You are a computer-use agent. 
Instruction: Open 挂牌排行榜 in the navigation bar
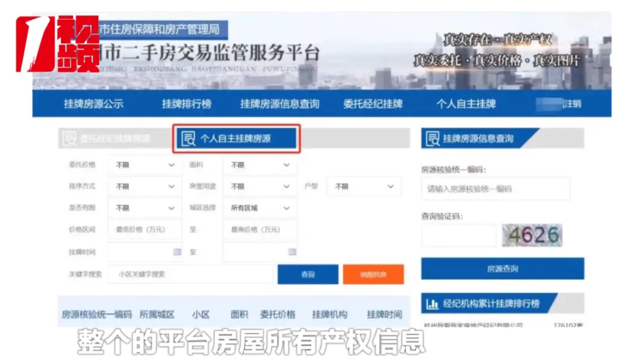186,104
